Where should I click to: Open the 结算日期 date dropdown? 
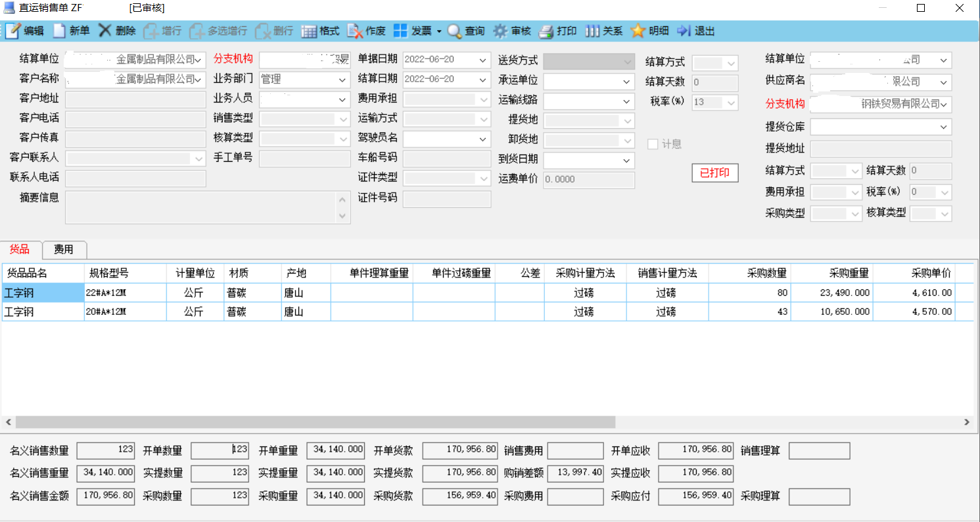484,80
